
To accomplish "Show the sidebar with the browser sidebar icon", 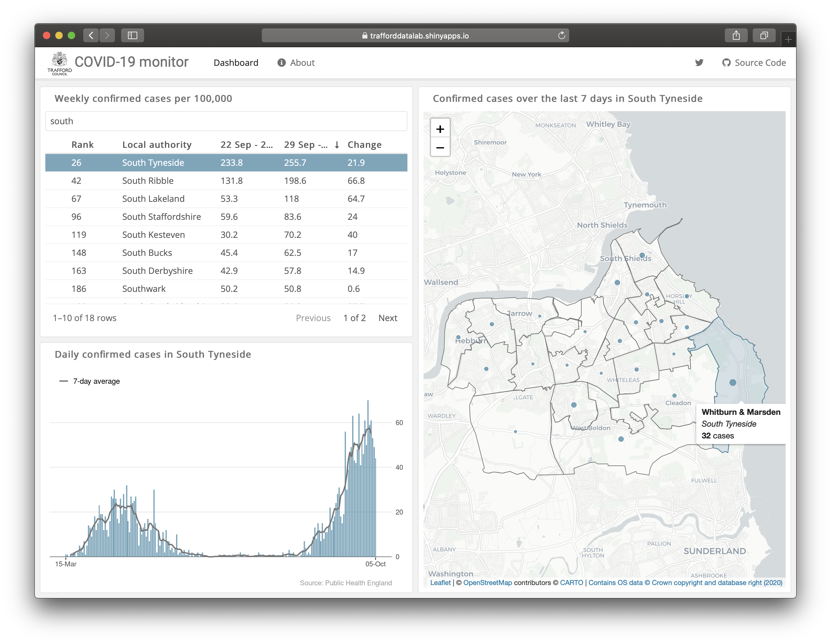I will 132,36.
